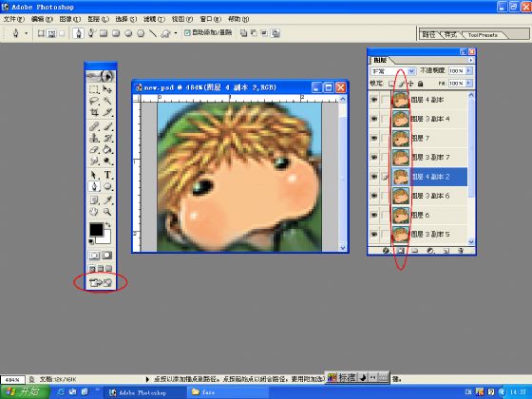Click the zoom percentage field in status bar

tap(12, 380)
